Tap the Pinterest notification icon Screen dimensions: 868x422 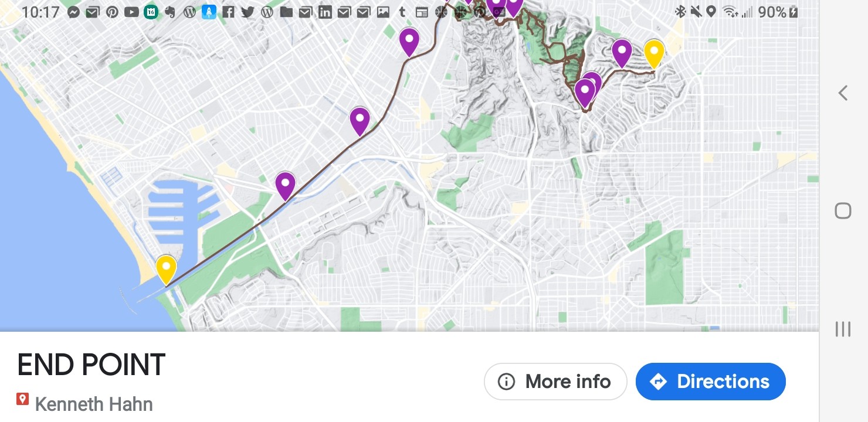click(112, 12)
